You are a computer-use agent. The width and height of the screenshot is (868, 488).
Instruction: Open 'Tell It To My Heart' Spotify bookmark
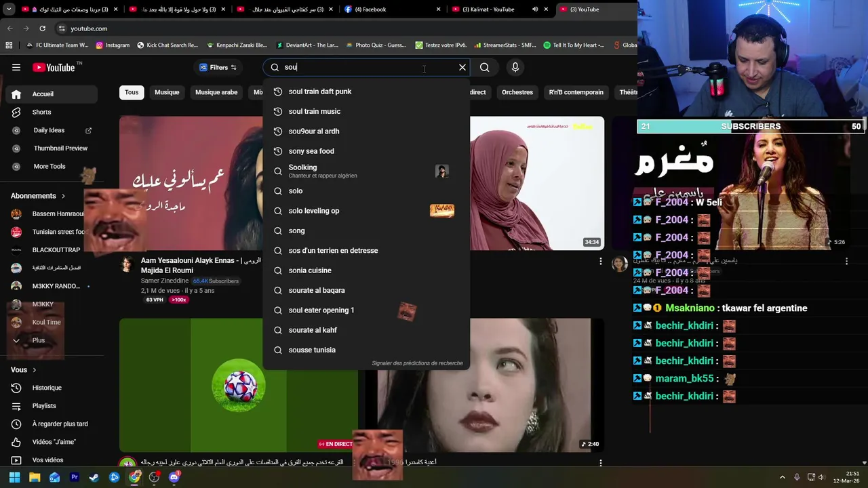click(x=574, y=45)
